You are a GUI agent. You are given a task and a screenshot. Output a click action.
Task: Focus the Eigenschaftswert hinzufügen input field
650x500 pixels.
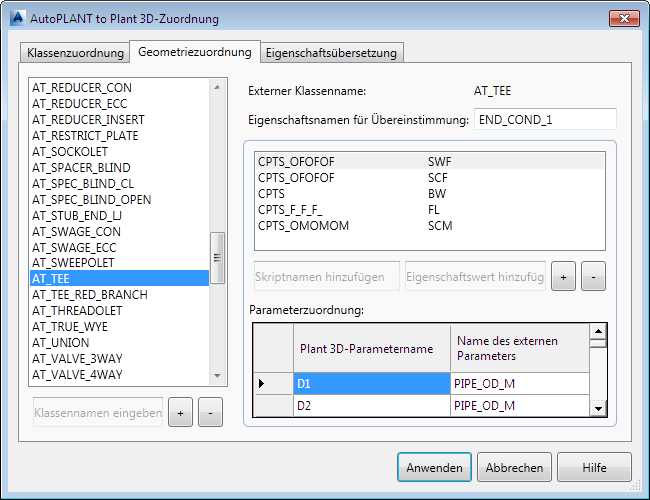475,276
